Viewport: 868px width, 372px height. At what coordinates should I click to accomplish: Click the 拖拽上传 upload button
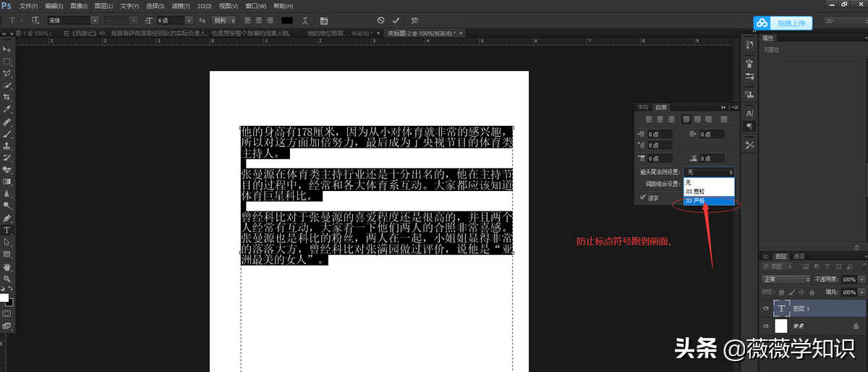coord(783,23)
